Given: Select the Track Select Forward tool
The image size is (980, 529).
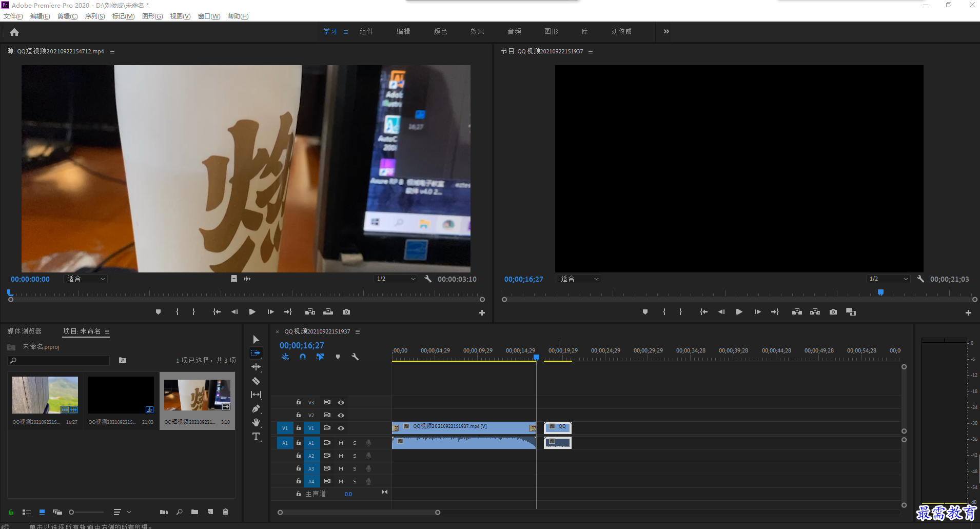Looking at the screenshot, I should (x=256, y=353).
